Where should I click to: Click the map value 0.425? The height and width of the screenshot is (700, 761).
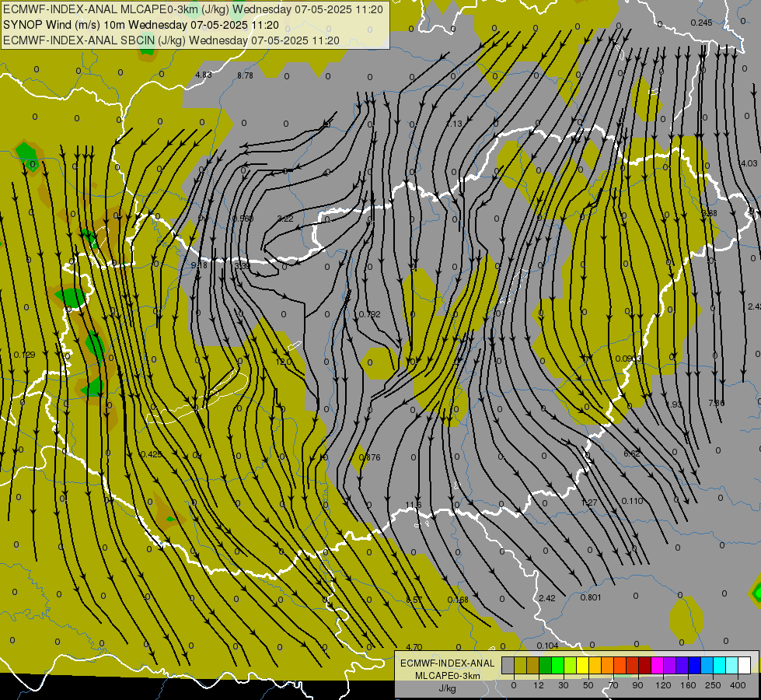(151, 454)
